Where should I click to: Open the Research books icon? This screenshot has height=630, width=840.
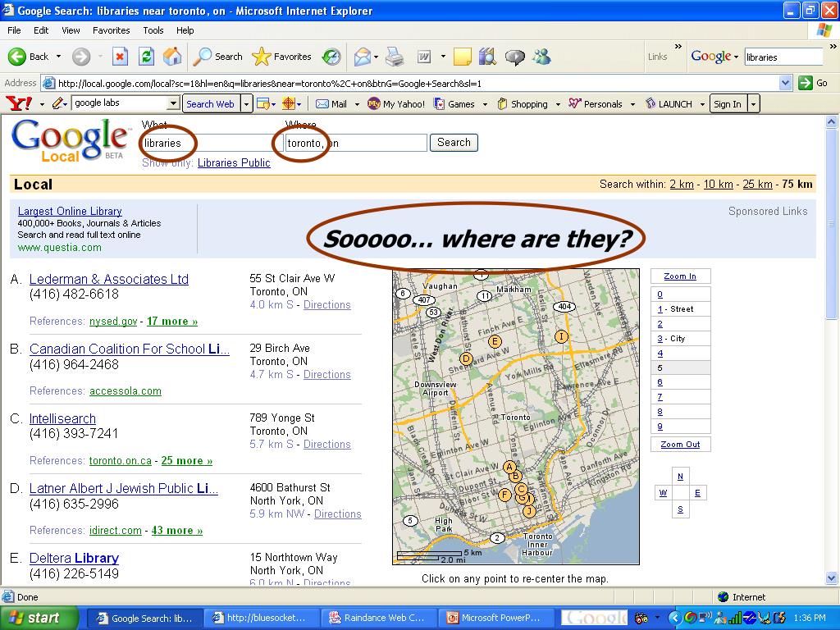[x=487, y=57]
